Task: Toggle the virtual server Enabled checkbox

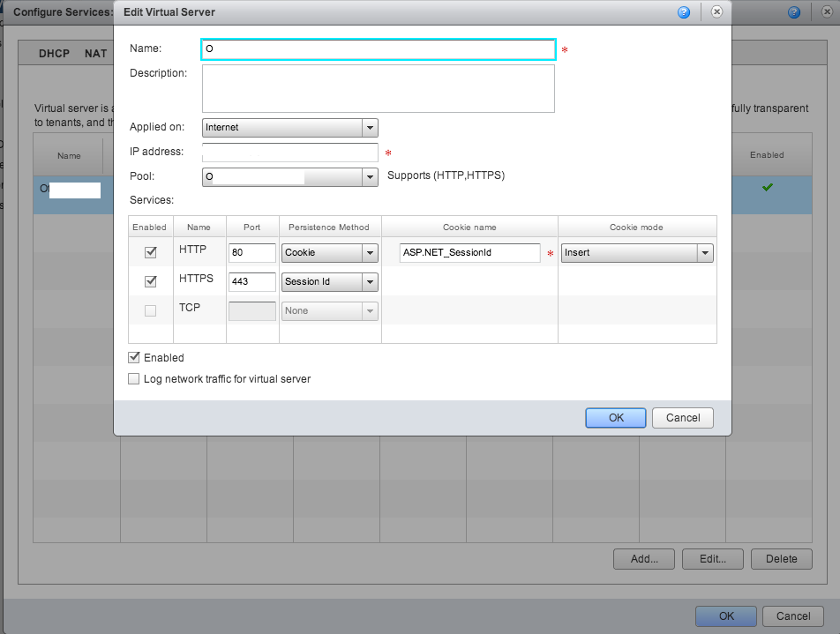Action: point(134,358)
